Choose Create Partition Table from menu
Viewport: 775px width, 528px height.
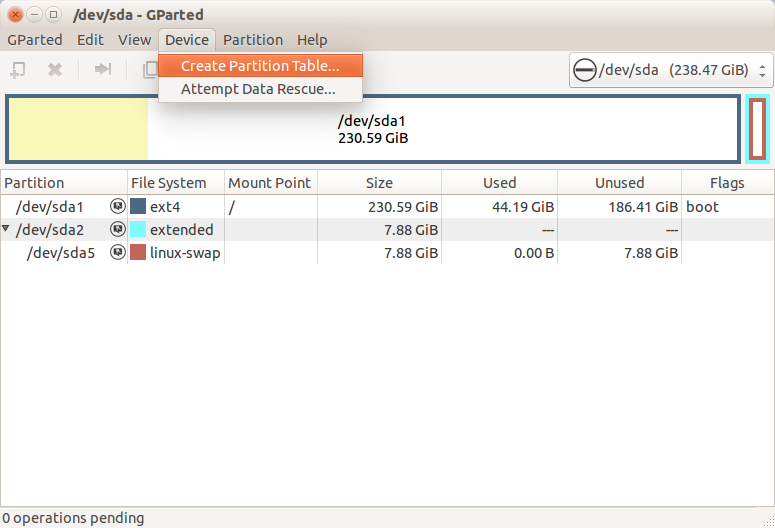pos(260,66)
